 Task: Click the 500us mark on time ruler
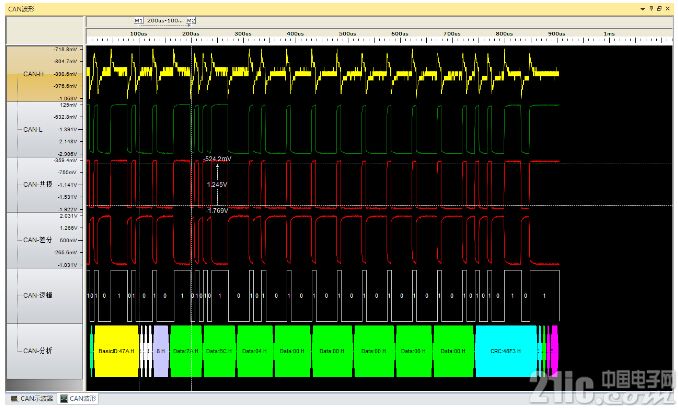click(347, 34)
